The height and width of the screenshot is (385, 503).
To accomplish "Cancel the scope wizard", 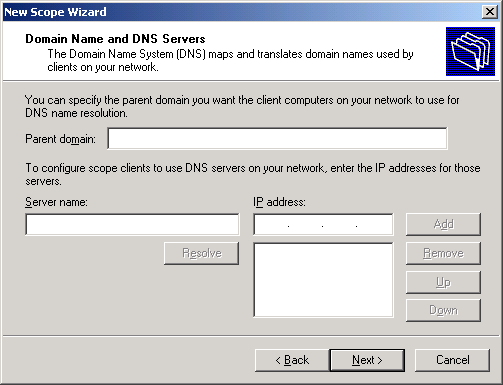I will point(452,360).
